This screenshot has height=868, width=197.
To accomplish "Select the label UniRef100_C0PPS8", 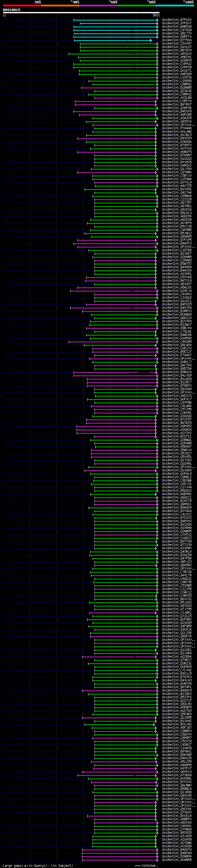I will (176, 67).
